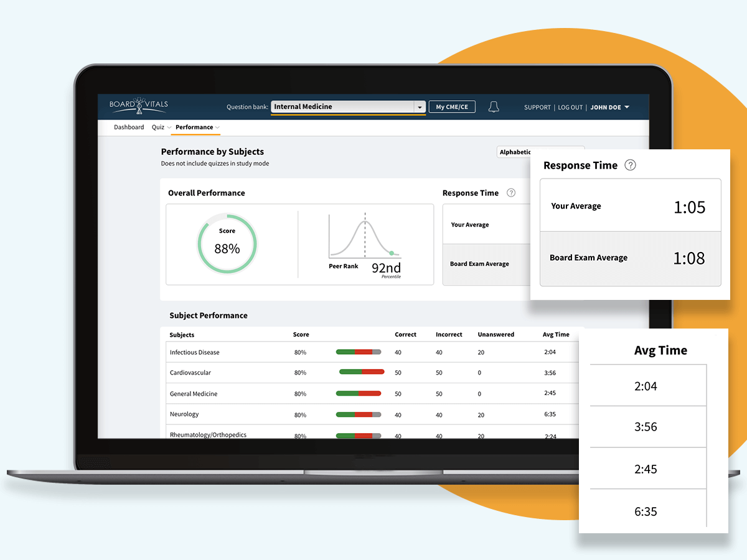Screen dimensions: 747x560
Task: Click the circular 88% score ring
Action: (x=227, y=244)
